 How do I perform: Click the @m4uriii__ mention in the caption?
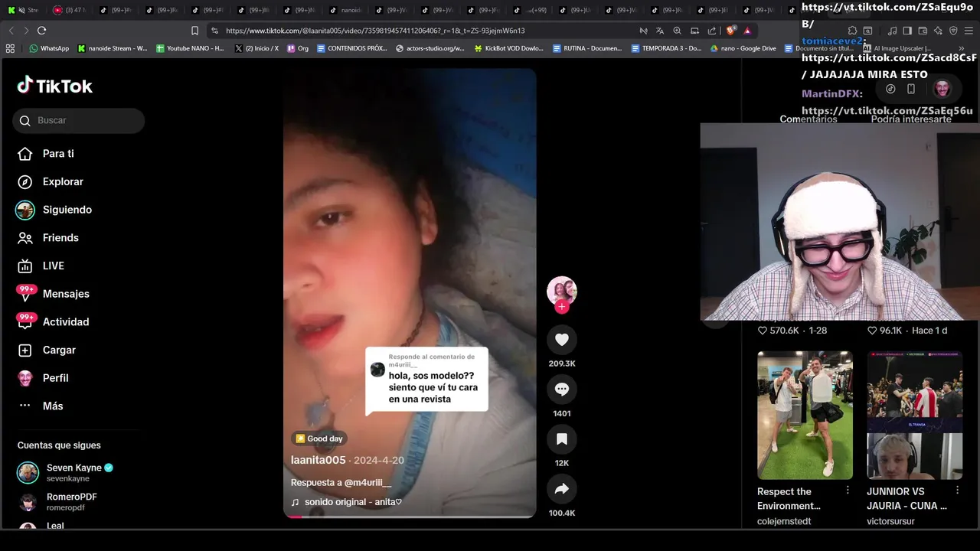click(367, 483)
